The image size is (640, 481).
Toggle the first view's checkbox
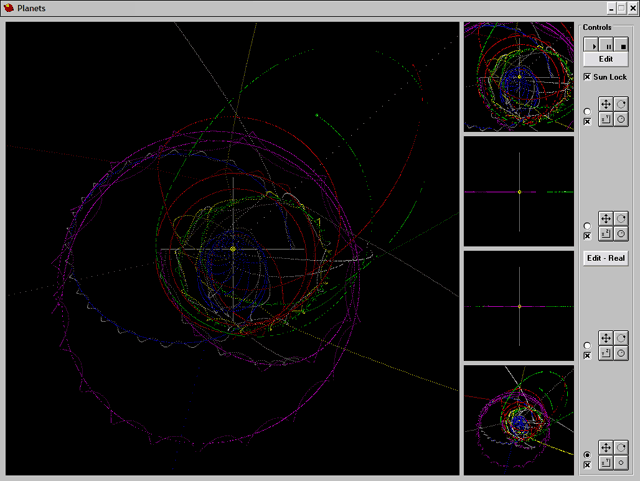click(x=587, y=122)
